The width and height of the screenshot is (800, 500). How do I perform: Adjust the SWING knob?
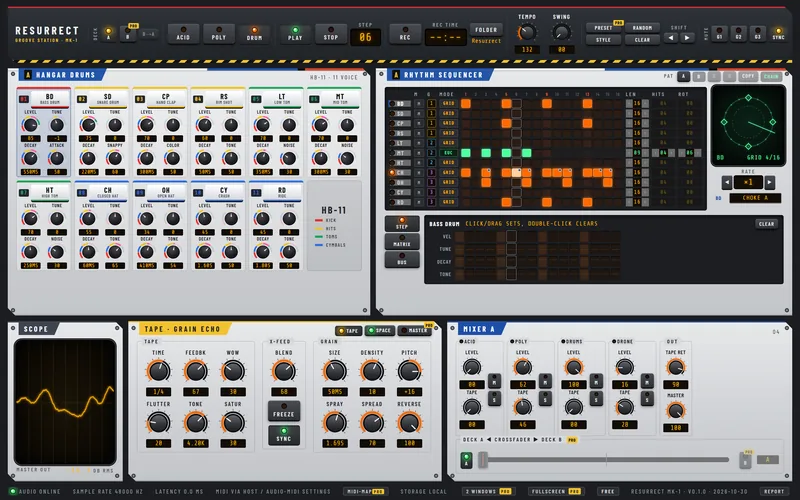(561, 33)
